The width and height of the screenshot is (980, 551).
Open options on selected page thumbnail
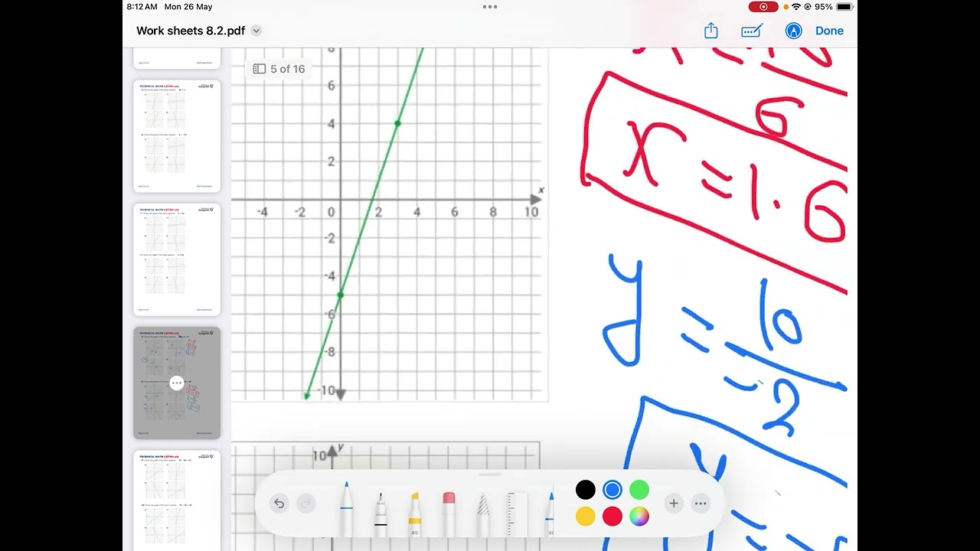pos(177,383)
